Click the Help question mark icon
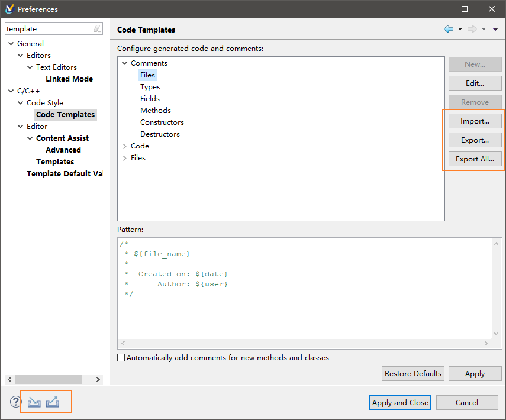The width and height of the screenshot is (506, 420). coord(15,402)
